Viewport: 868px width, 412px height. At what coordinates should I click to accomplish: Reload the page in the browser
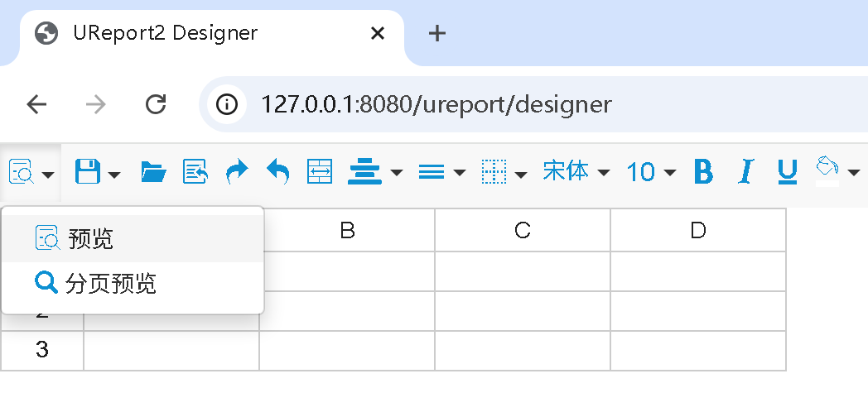(x=156, y=104)
